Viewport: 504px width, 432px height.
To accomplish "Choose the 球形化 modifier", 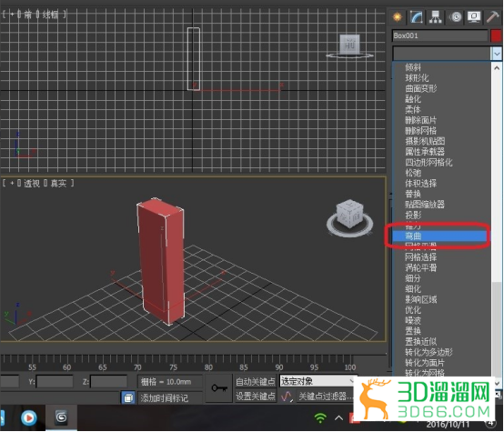I will (417, 78).
